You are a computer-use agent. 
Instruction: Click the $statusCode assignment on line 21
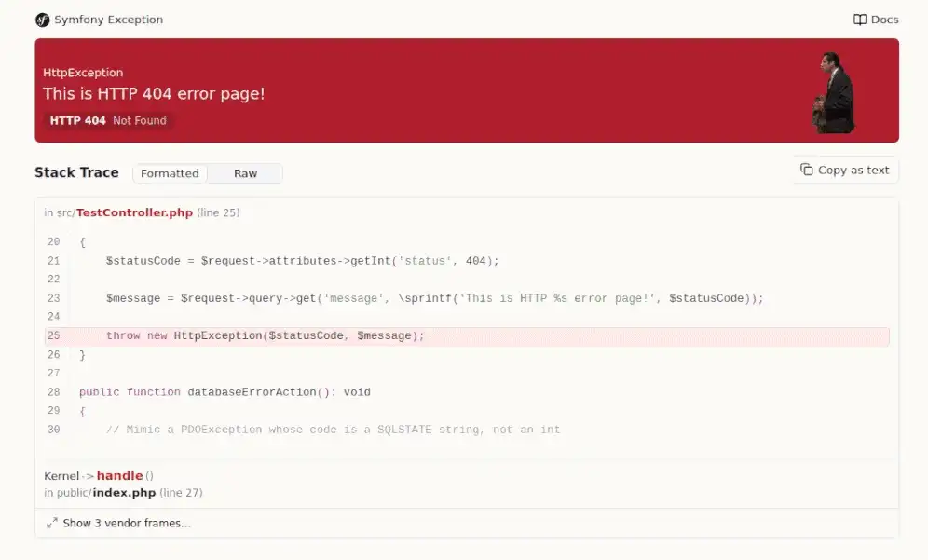[303, 261]
